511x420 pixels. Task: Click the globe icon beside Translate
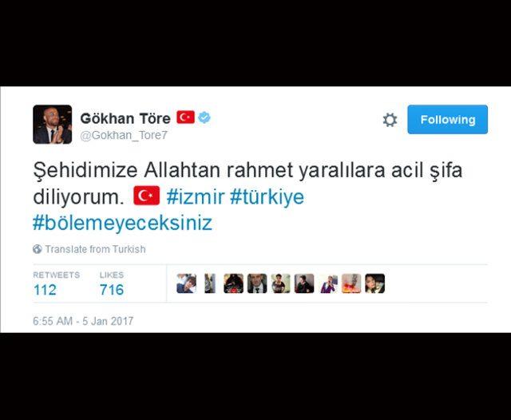(38, 249)
